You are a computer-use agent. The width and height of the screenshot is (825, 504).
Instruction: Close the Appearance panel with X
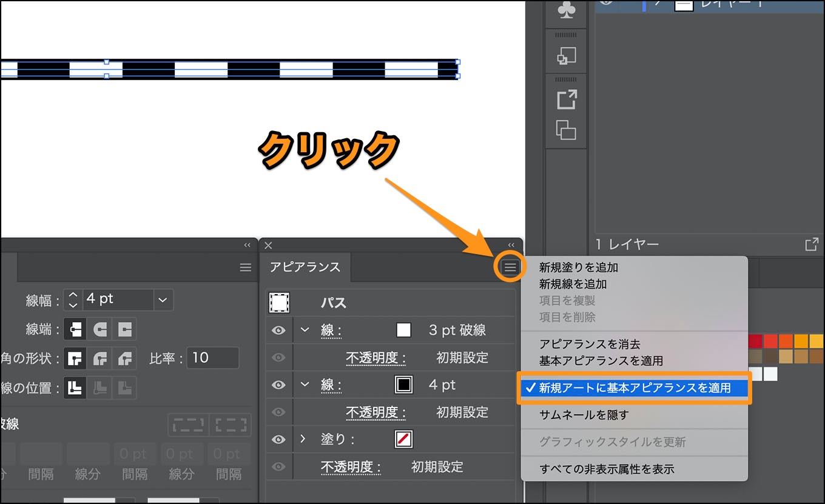(268, 245)
